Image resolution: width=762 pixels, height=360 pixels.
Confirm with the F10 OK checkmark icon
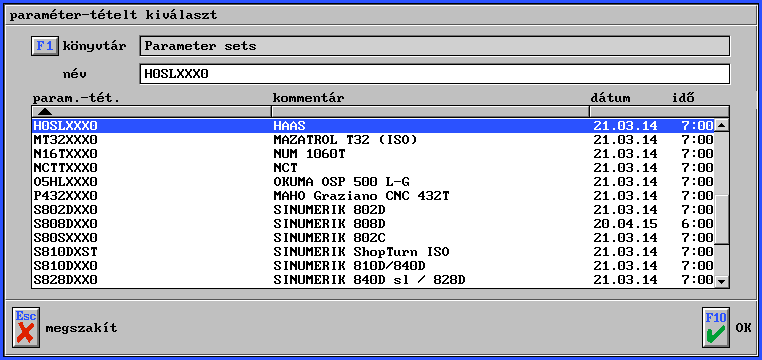(716, 327)
